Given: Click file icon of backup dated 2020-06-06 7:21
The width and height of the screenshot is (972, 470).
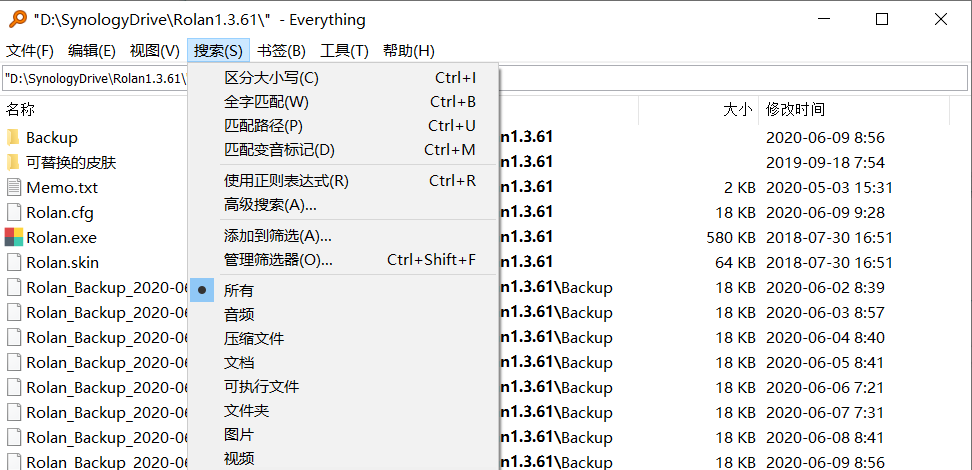Looking at the screenshot, I should coord(14,387).
